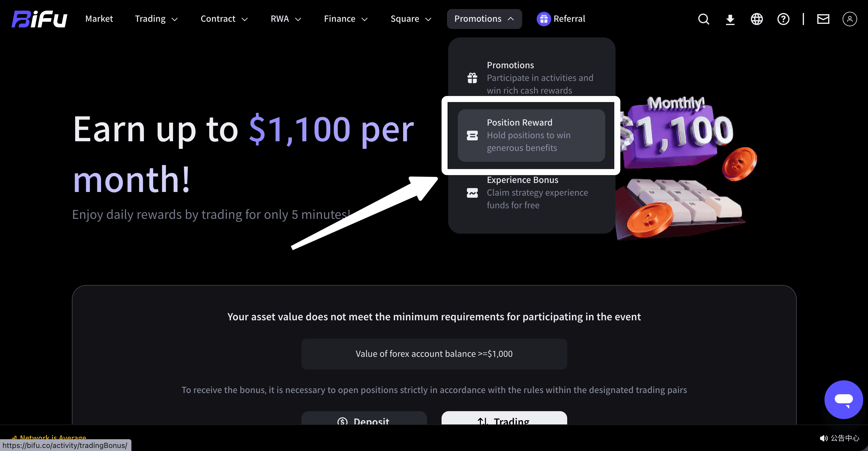The height and width of the screenshot is (451, 868).
Task: Click the BiFu logo
Action: click(x=40, y=19)
